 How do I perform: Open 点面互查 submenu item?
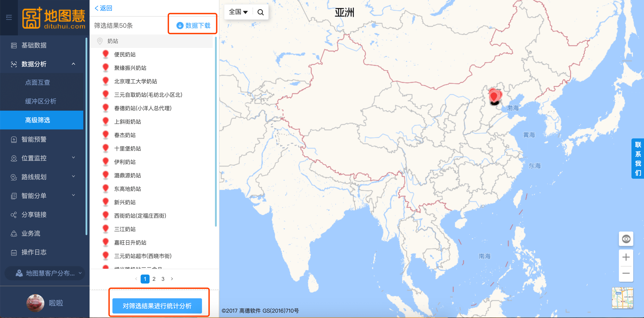click(37, 82)
